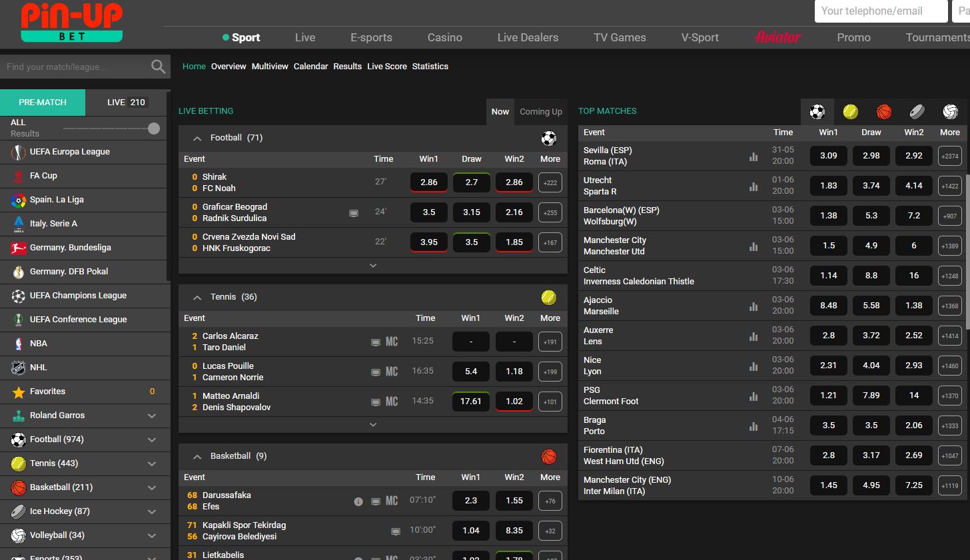Open info icon for Darussafaka vs Efes

click(358, 501)
